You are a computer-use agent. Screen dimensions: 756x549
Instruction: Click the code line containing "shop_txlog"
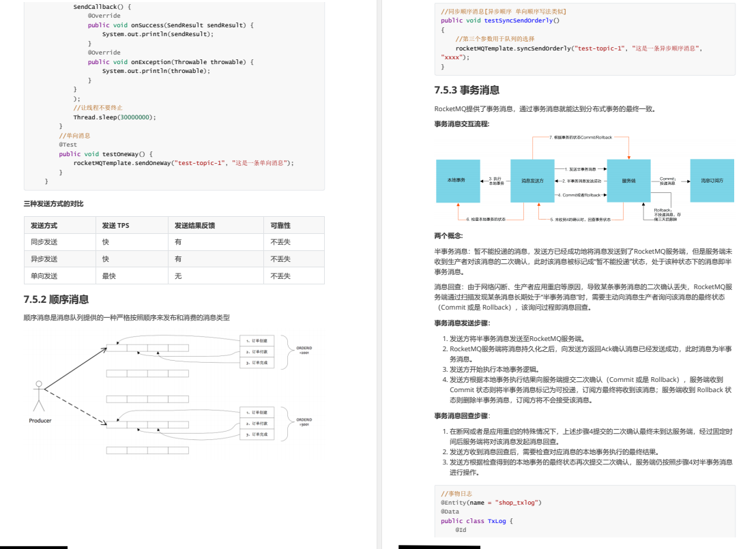(491, 503)
